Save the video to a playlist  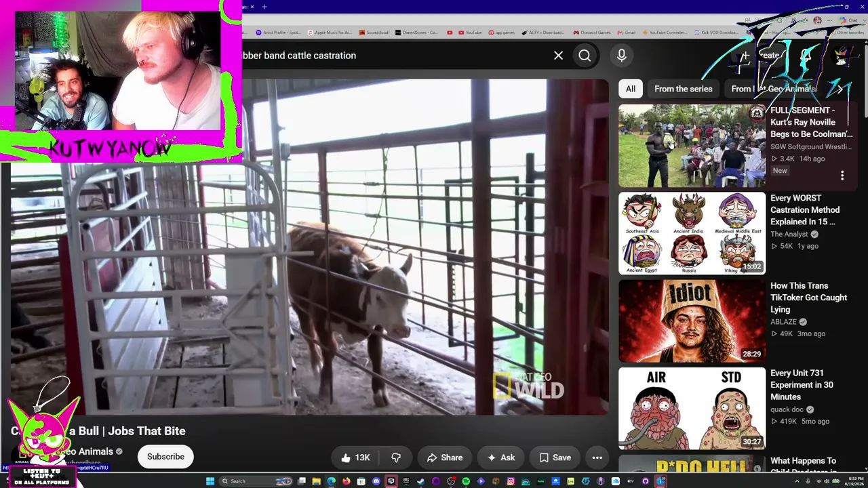555,457
